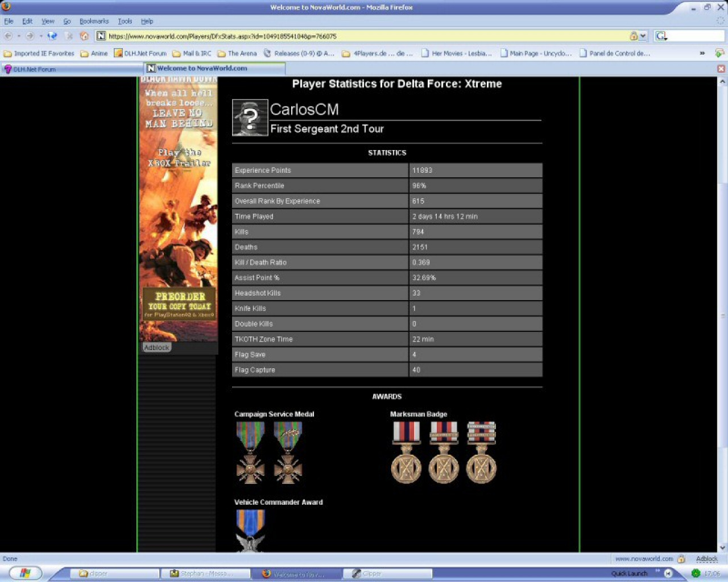This screenshot has height=582, width=728.
Task: Open the Forward history dropdown arrow
Action: (40, 36)
